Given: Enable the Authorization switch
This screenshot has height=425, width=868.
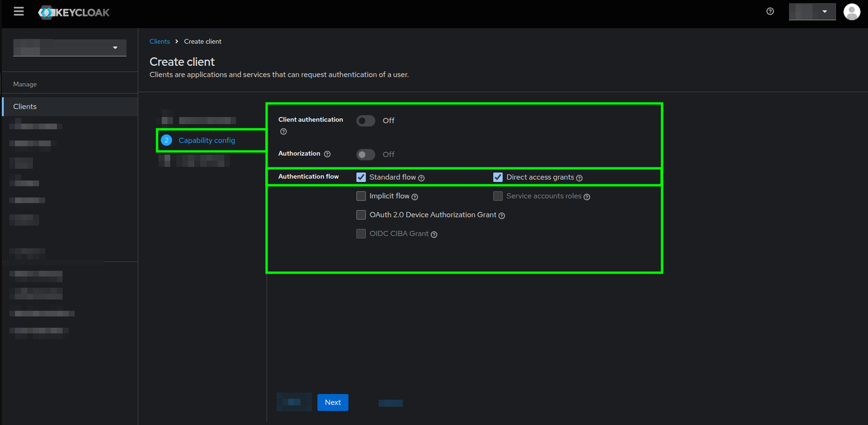Looking at the screenshot, I should click(365, 154).
